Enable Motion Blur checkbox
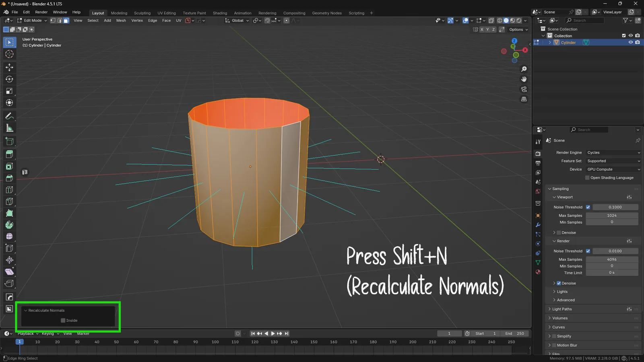The height and width of the screenshot is (362, 644). click(x=554, y=345)
